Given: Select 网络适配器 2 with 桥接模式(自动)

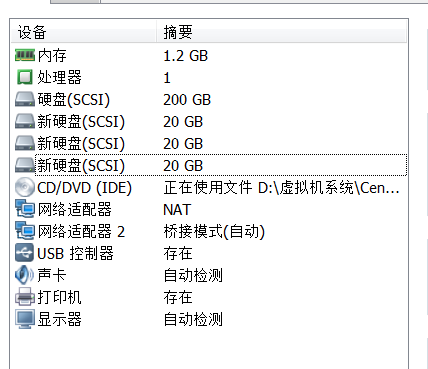Looking at the screenshot, I should click(209, 231).
